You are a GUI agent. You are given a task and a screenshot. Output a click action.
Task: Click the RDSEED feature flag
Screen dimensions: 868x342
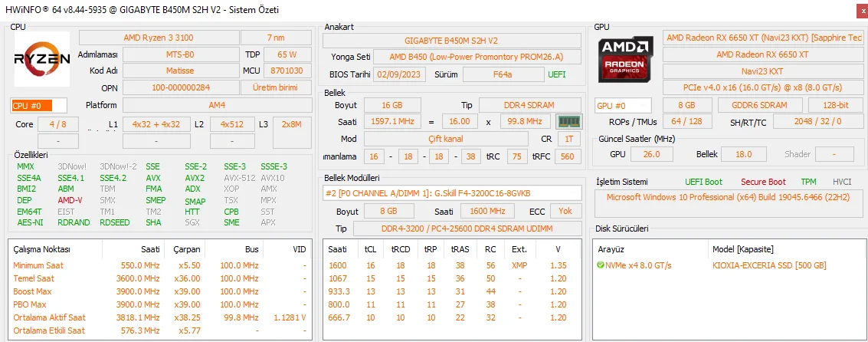[x=115, y=222]
